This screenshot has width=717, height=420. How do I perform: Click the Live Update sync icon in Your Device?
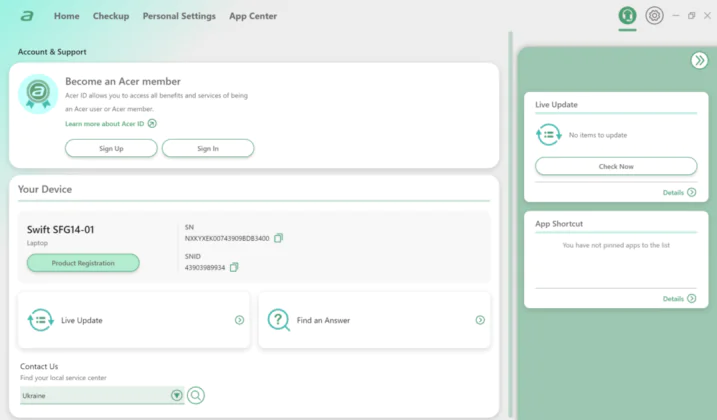(41, 320)
